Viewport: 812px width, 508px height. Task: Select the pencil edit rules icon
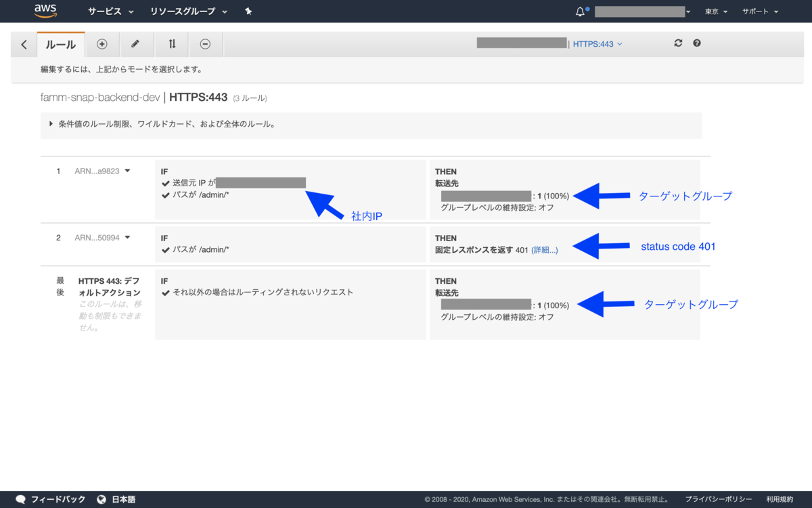[x=137, y=44]
